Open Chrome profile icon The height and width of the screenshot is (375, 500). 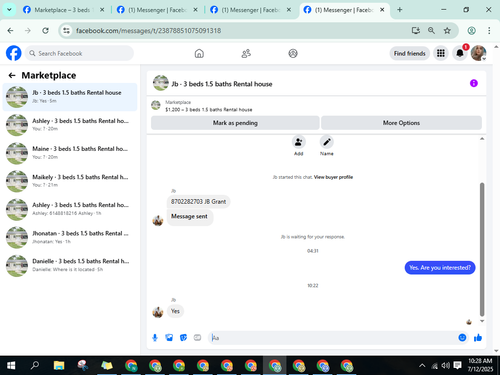click(471, 31)
